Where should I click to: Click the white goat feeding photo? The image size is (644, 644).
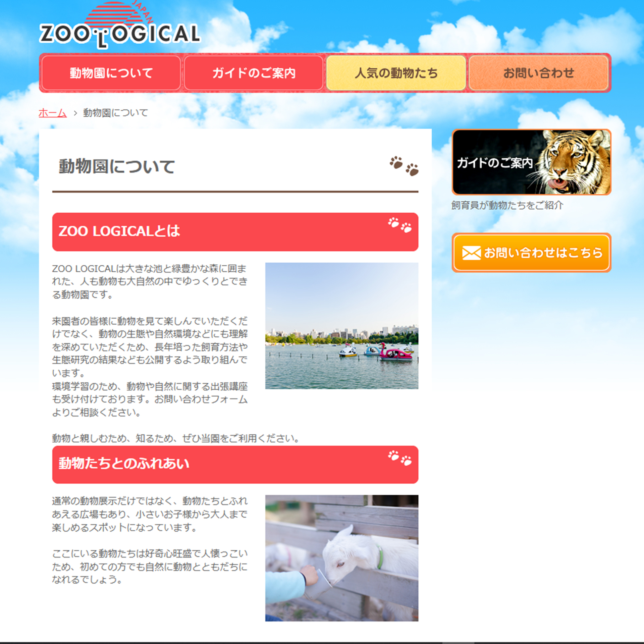tap(341, 558)
